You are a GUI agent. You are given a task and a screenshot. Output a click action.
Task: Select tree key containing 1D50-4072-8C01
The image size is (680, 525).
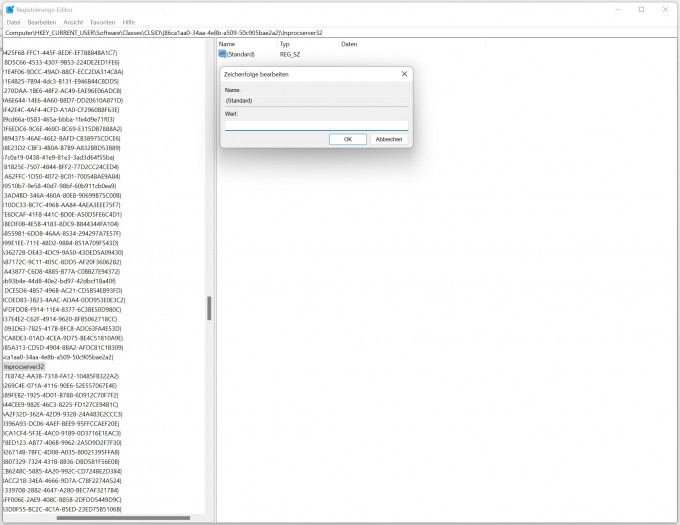tap(62, 176)
